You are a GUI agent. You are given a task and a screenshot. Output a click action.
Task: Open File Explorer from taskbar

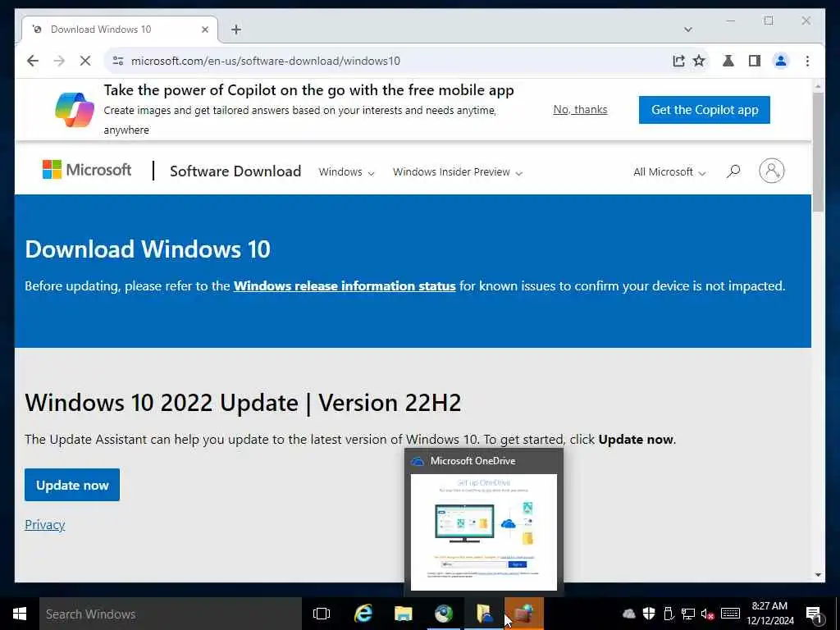(404, 614)
